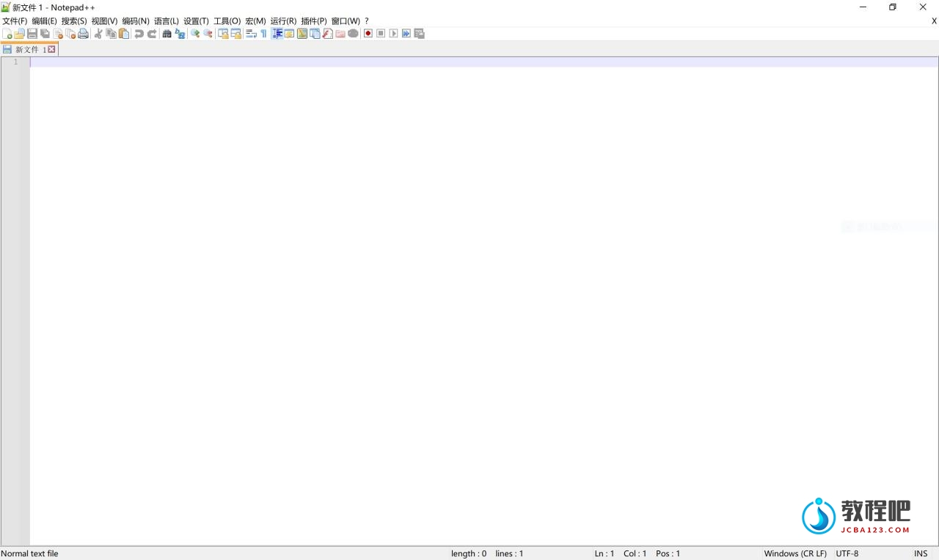Viewport: 939px width, 560px height.
Task: Click into the editor at line 1
Action: coord(484,62)
